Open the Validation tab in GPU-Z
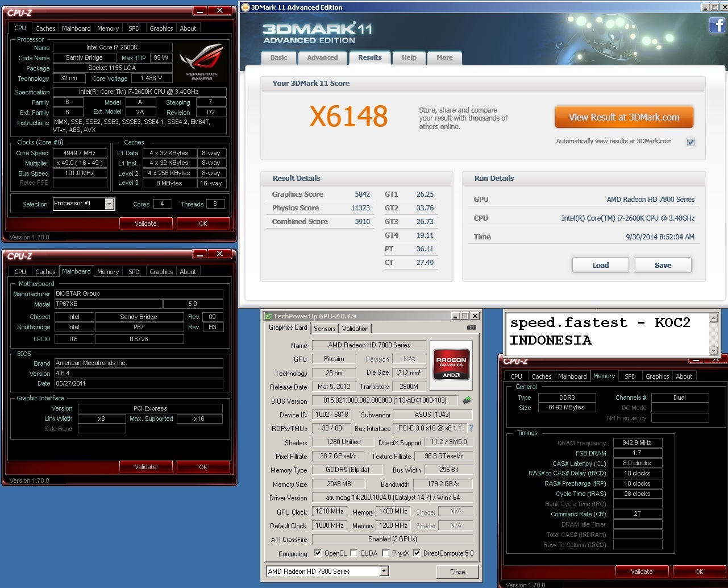Screen dimensions: 728x588 [355, 329]
